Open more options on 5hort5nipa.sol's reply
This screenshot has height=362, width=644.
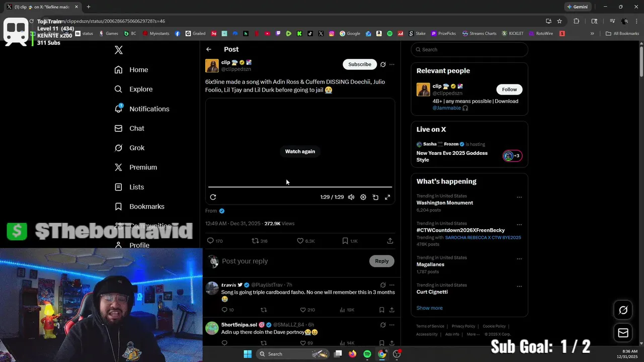pyautogui.click(x=392, y=325)
